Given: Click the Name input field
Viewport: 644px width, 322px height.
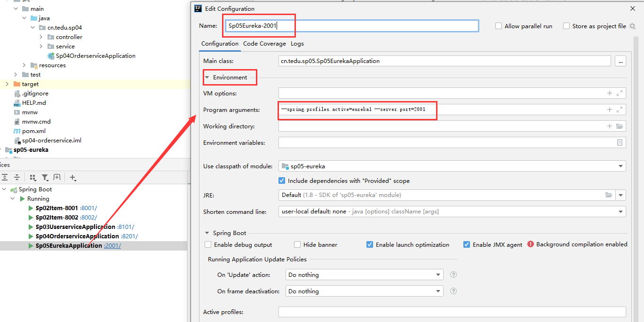Looking at the screenshot, I should pos(352,26).
